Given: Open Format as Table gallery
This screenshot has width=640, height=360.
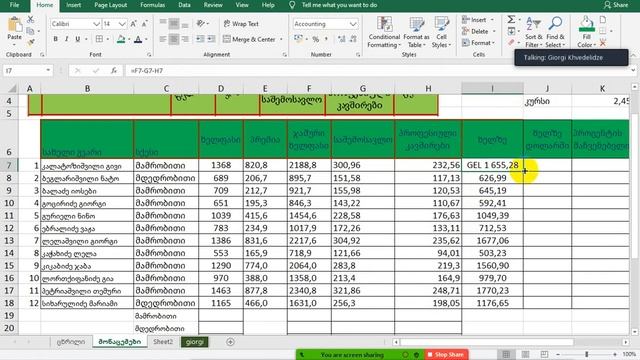Looking at the screenshot, I should [x=416, y=32].
